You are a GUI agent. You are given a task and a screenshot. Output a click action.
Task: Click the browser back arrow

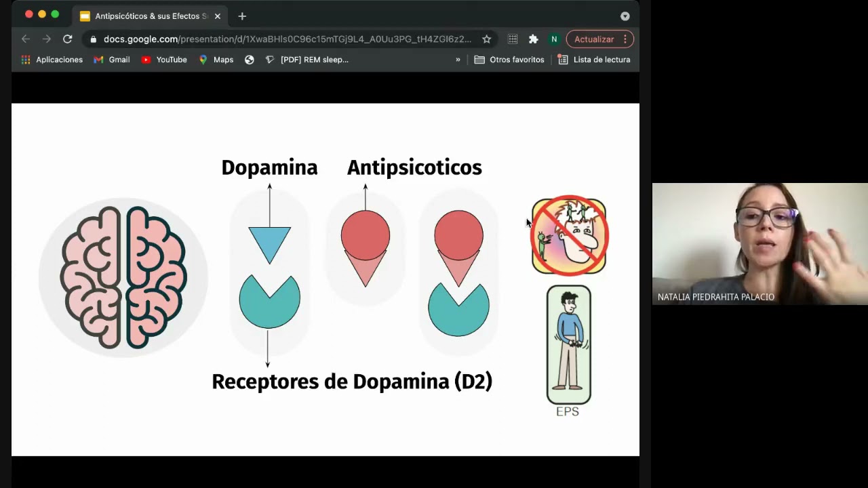[25, 39]
